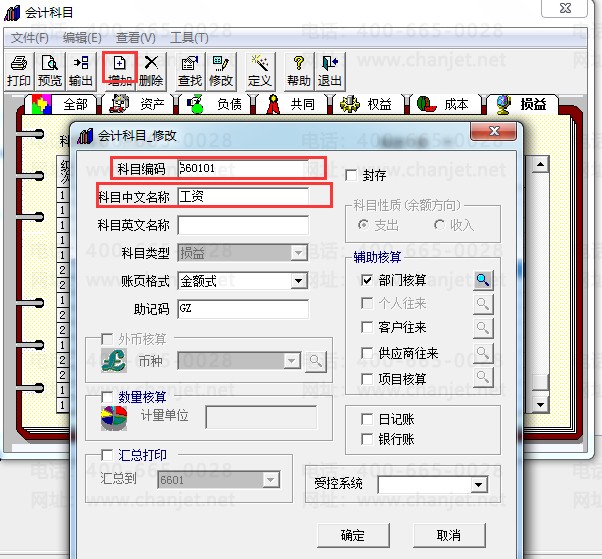Click into the 科目英文名称 input field
602x559 pixels.
243,225
